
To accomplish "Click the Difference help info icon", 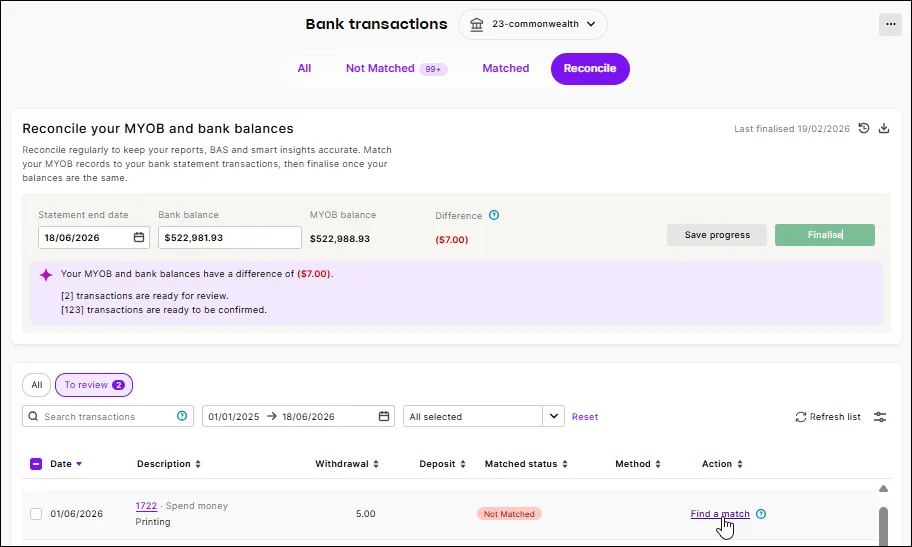I will pos(494,215).
